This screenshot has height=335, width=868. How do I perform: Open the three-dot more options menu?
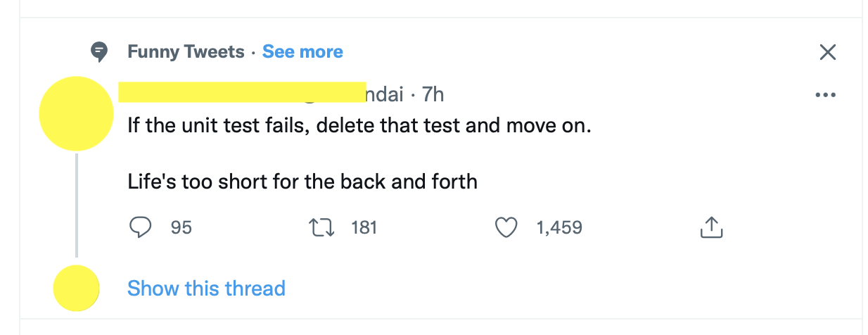click(x=825, y=95)
